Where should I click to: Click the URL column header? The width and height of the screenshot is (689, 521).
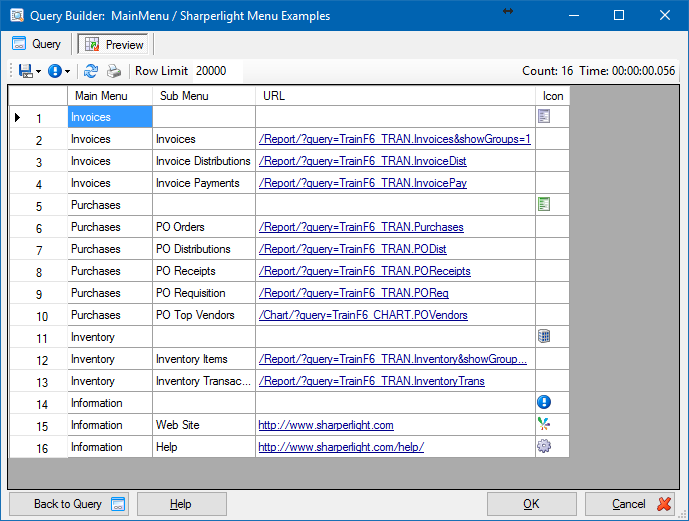pos(395,95)
